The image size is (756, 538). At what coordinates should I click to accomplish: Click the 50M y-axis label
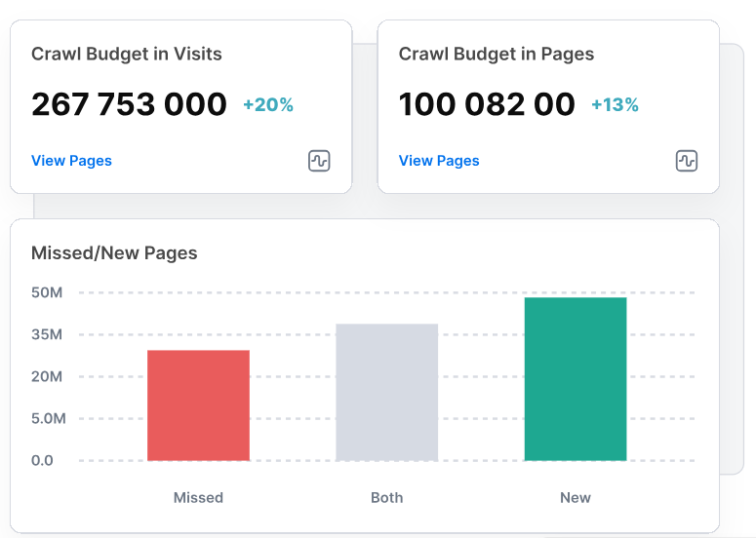click(47, 292)
